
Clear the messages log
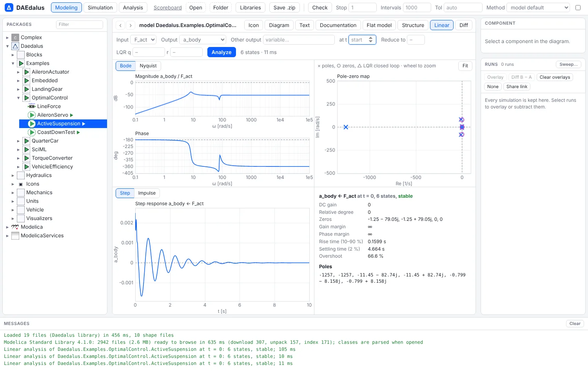click(x=575, y=323)
